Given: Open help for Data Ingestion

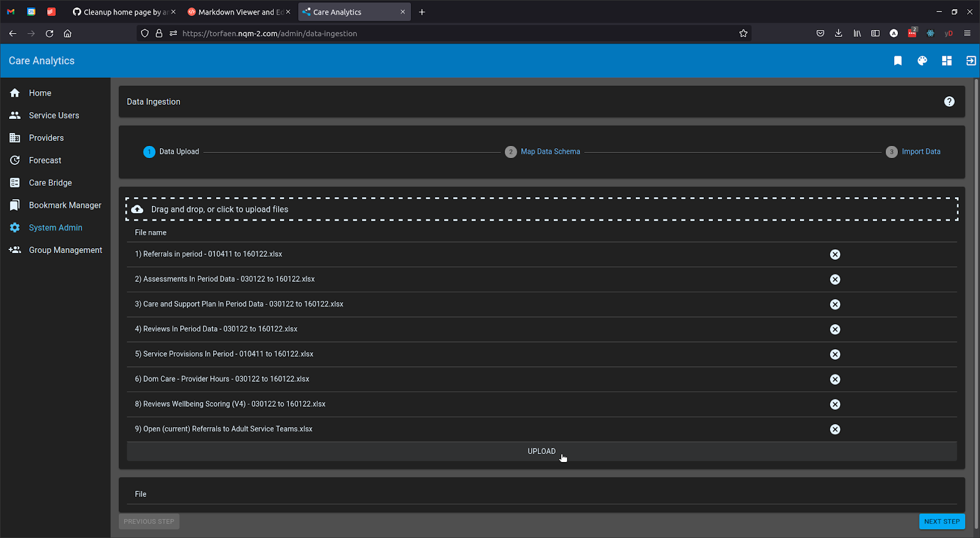Looking at the screenshot, I should point(949,102).
